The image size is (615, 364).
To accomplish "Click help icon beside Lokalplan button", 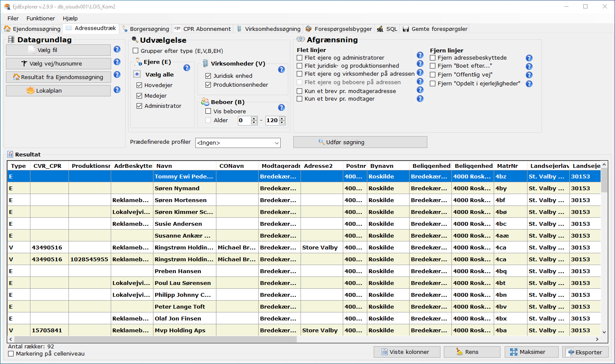I will (117, 90).
